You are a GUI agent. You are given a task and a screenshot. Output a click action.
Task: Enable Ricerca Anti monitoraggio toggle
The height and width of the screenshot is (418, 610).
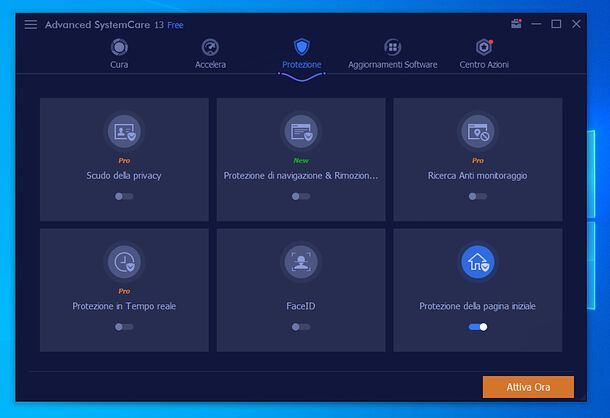478,196
